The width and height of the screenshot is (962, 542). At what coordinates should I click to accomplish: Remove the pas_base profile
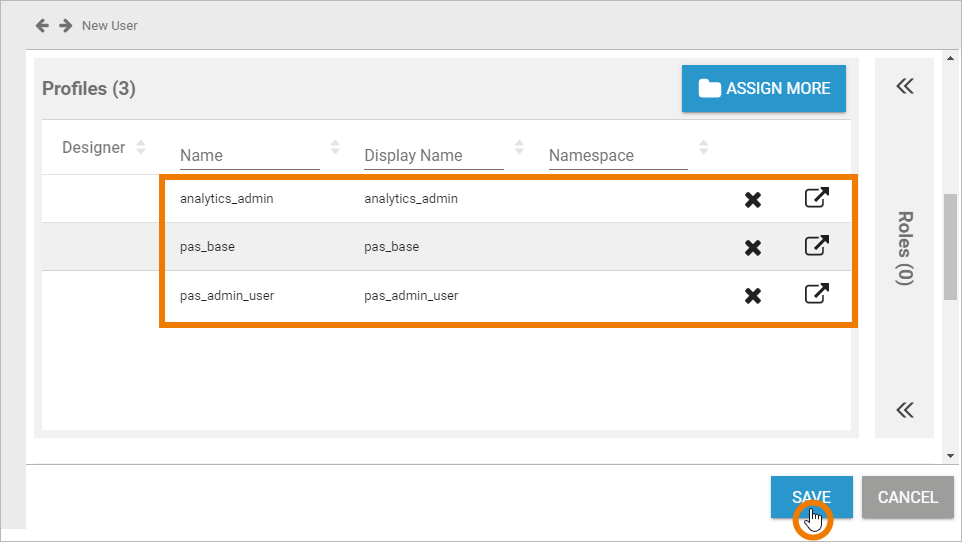(753, 248)
